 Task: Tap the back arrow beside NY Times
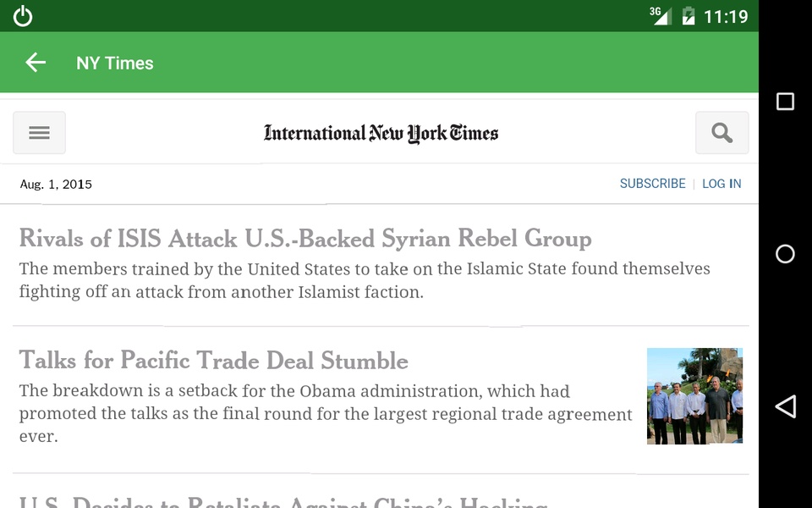point(36,63)
